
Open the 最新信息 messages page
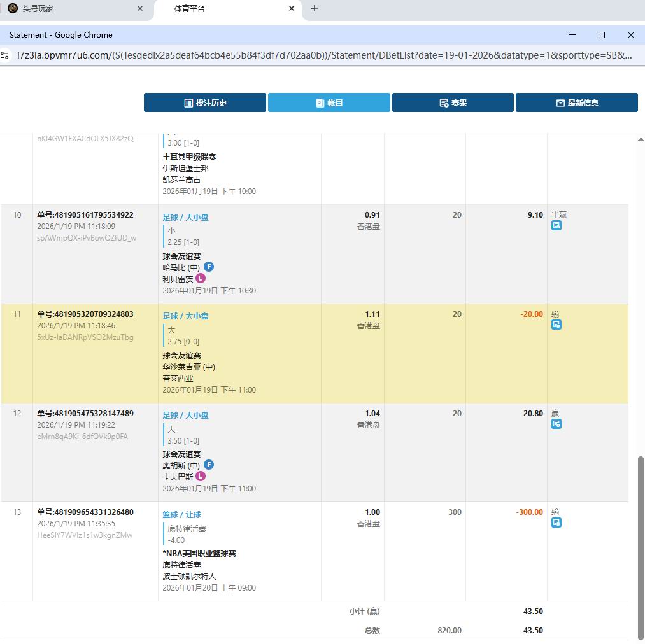[576, 102]
